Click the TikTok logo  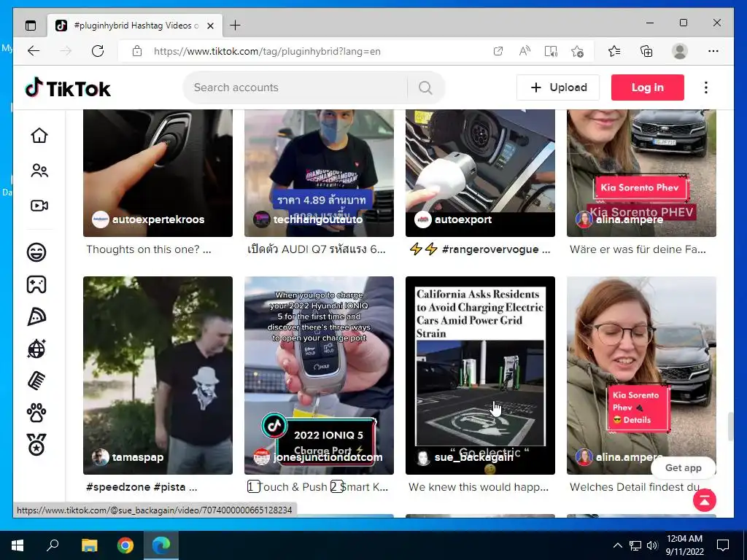(68, 88)
